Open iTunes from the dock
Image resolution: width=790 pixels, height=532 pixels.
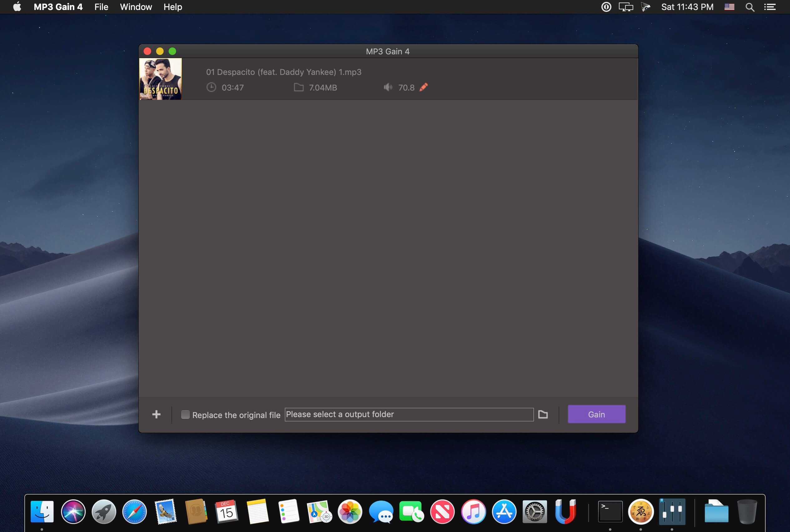[x=473, y=512]
